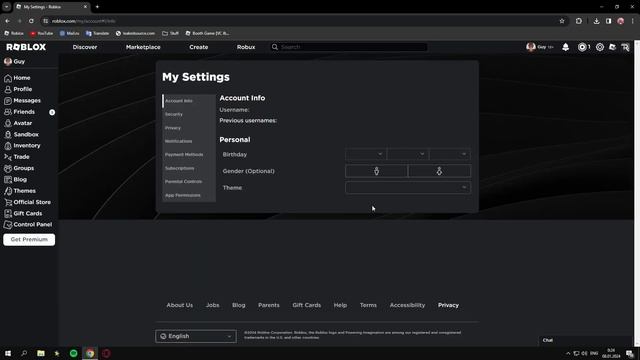
Task: Open the Birthday year dropdown
Action: point(450,154)
